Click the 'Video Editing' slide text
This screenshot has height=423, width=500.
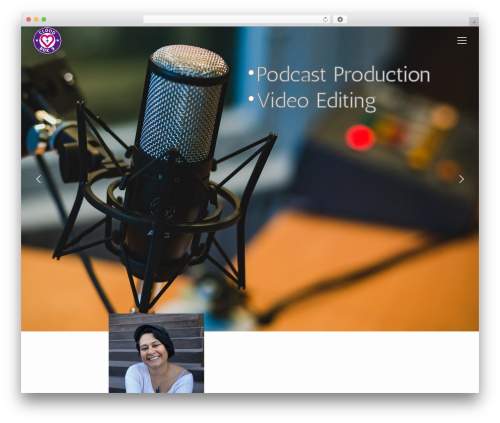316,101
